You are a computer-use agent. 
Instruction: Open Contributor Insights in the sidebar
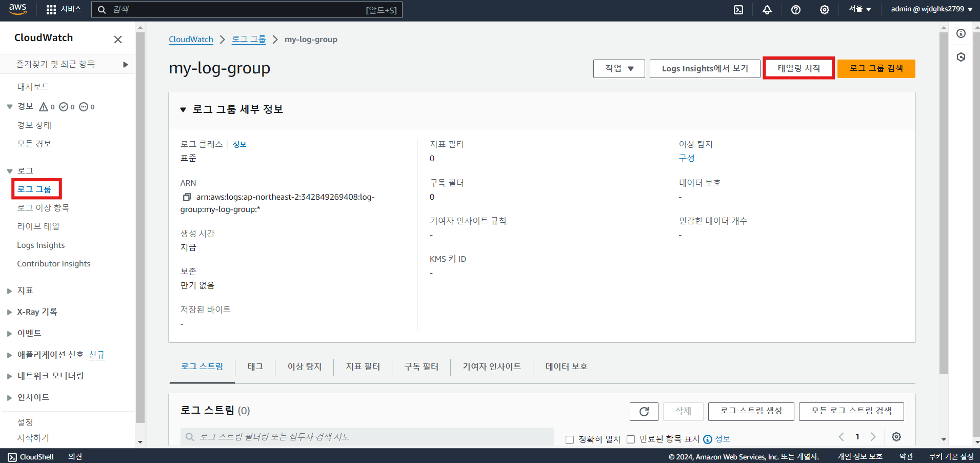tap(54, 264)
